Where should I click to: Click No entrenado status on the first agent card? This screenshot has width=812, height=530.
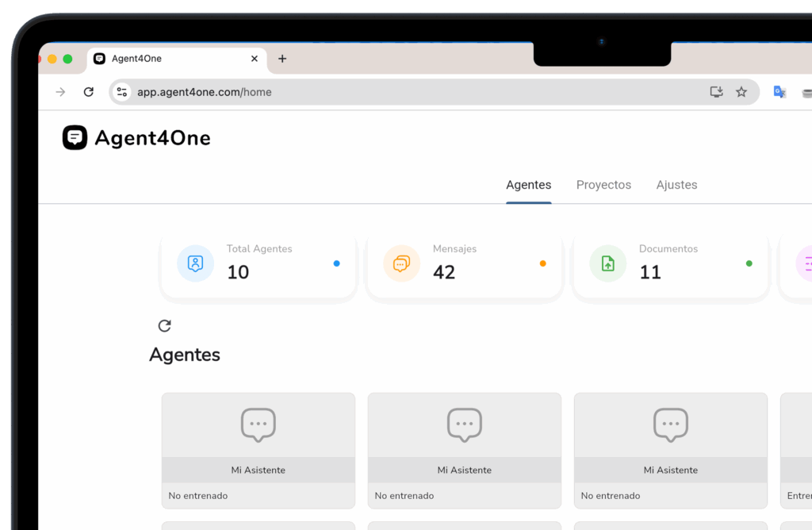(x=197, y=496)
